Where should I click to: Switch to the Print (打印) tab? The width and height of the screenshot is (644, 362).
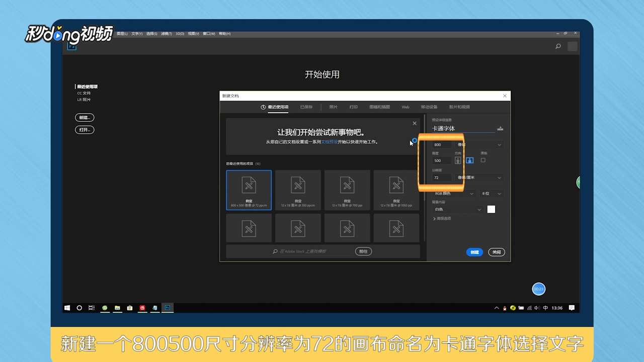(x=354, y=107)
